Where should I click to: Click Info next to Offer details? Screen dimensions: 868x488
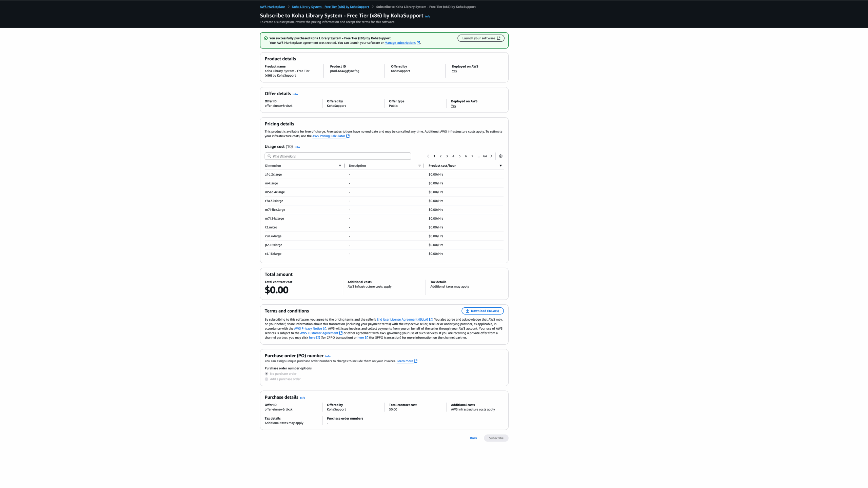tap(295, 94)
